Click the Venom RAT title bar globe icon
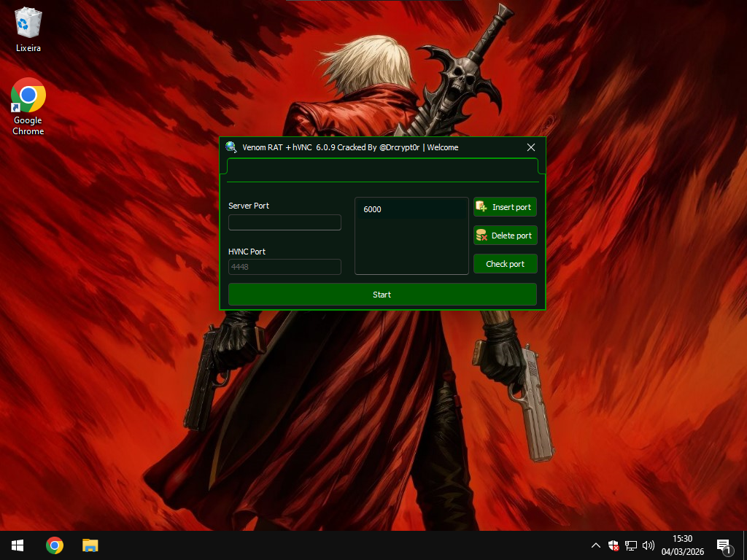 (231, 147)
